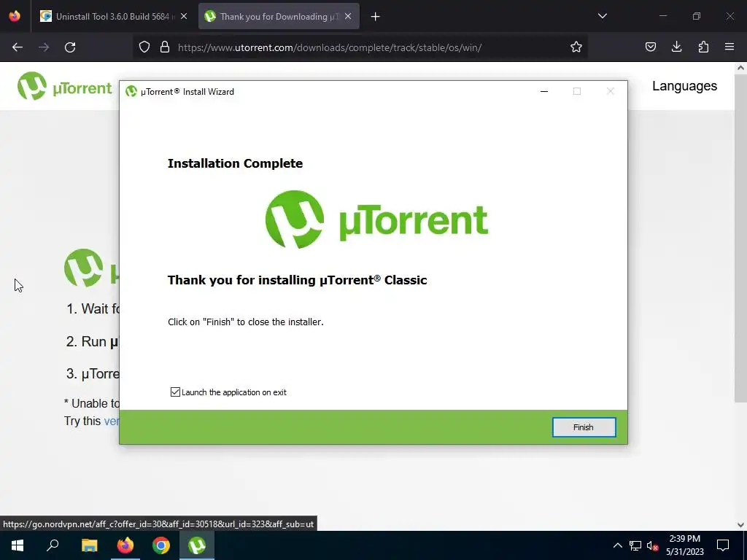
Task: Open the Languages menu on the webpage
Action: pyautogui.click(x=684, y=86)
